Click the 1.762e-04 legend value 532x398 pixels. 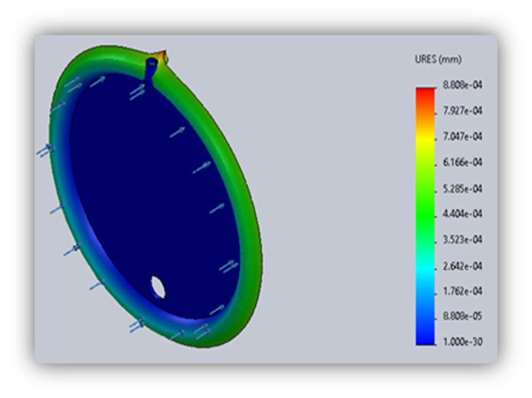coord(462,291)
